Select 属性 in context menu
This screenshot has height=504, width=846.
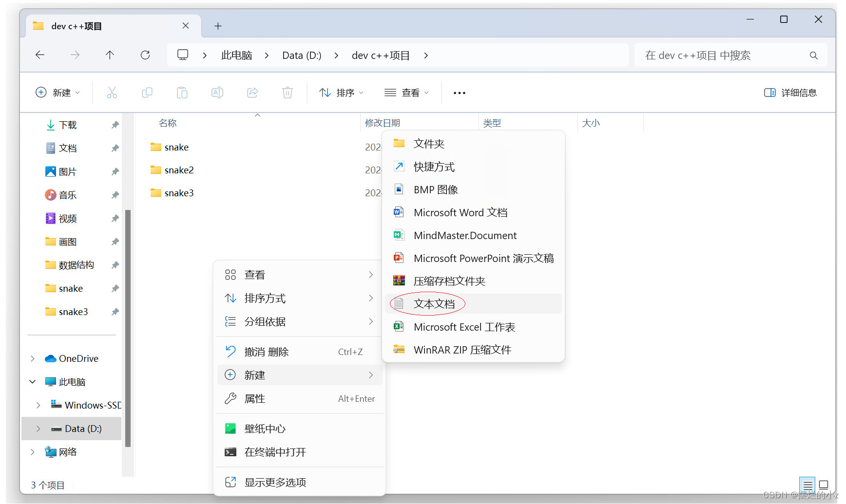pyautogui.click(x=299, y=398)
